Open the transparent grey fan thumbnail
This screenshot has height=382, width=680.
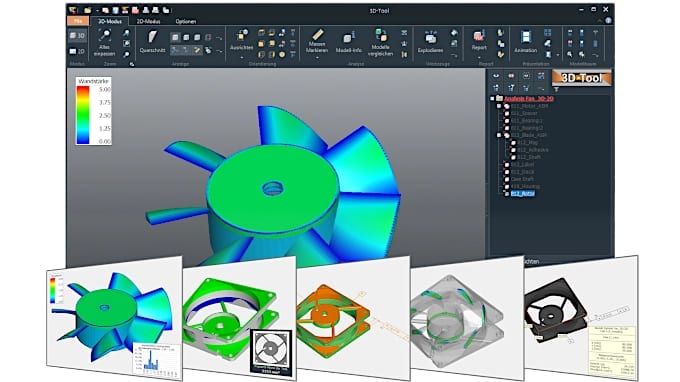(x=468, y=319)
